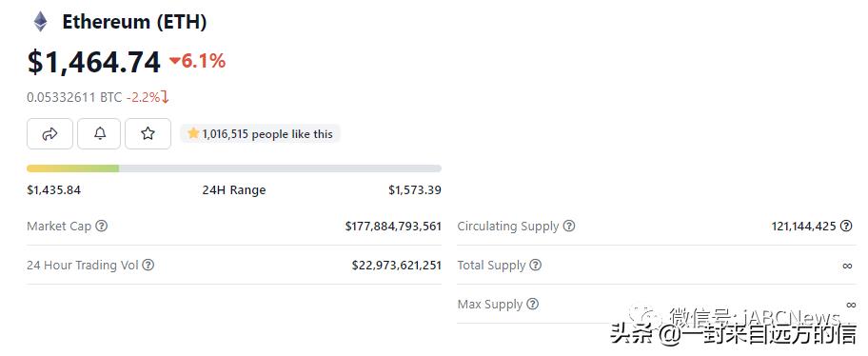Select the $1,464.74 price text
Screen dimensions: 868x356
click(x=94, y=62)
